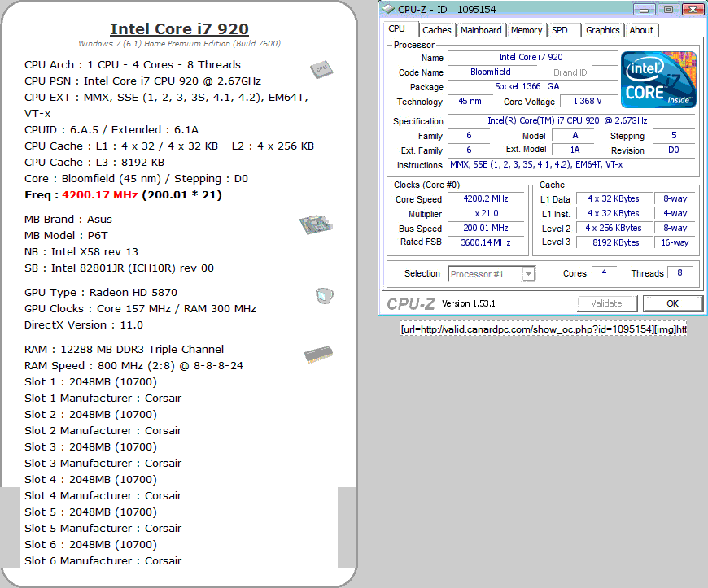The image size is (708, 588).
Task: Select the SPD tab
Action: [x=559, y=30]
